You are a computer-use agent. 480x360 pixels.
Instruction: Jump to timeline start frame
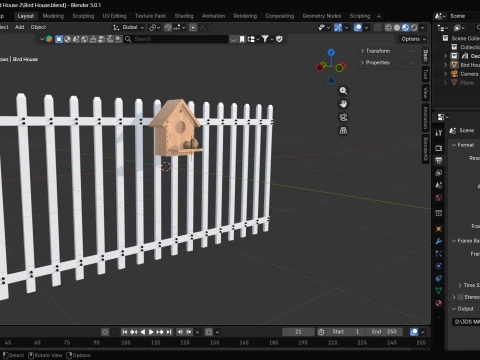(x=125, y=332)
